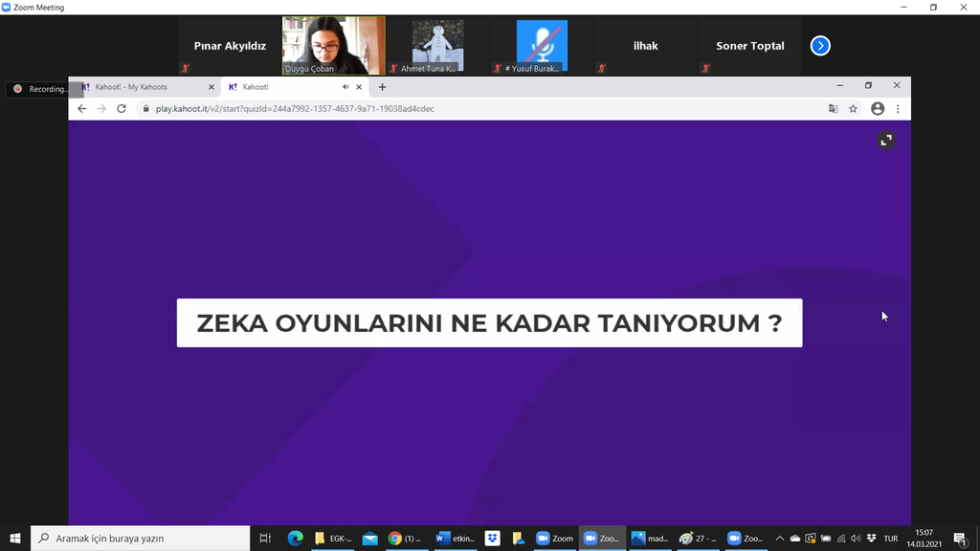Click the browser back arrow
Viewport: 980px width, 551px height.
[x=82, y=109]
